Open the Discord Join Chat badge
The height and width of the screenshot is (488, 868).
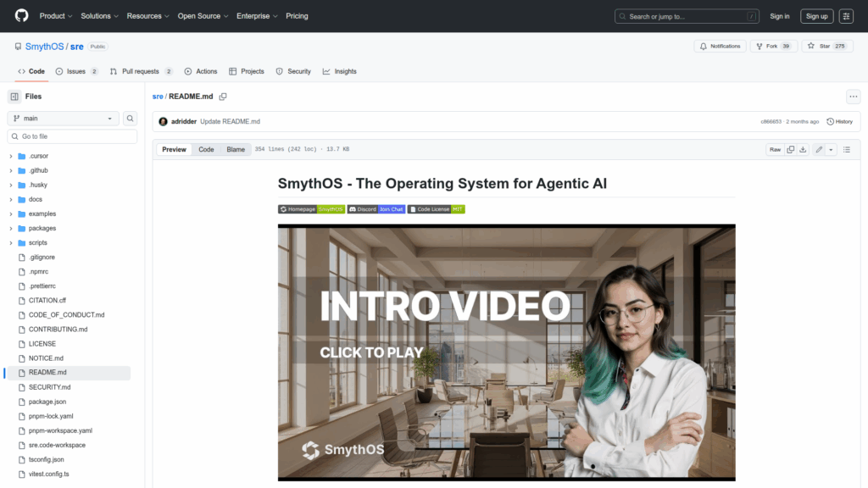pos(376,209)
